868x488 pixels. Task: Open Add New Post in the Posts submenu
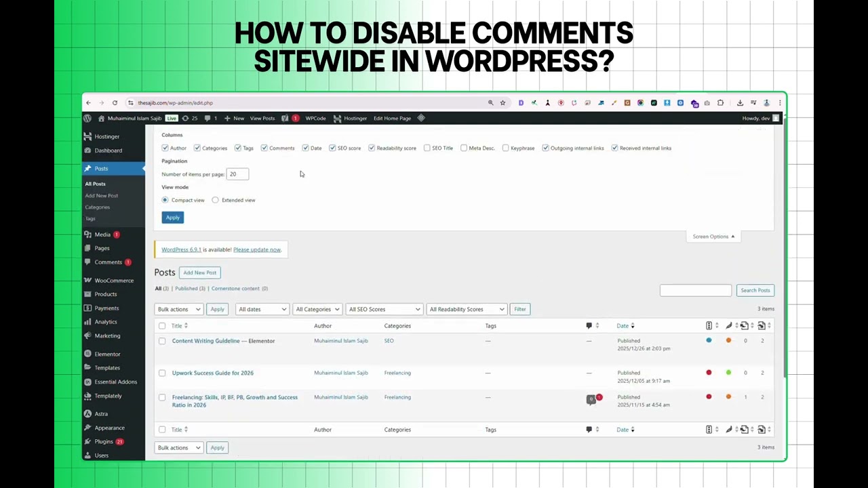pyautogui.click(x=102, y=195)
